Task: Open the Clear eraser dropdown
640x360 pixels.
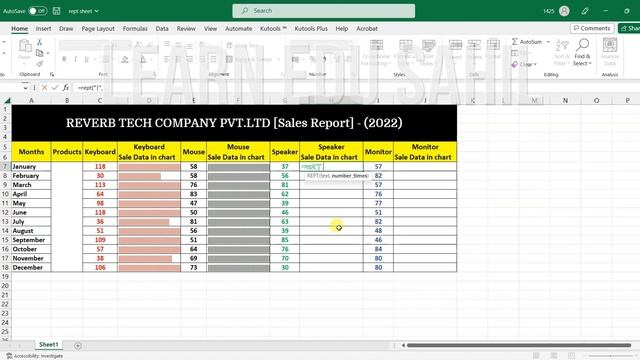Action: coord(524,64)
